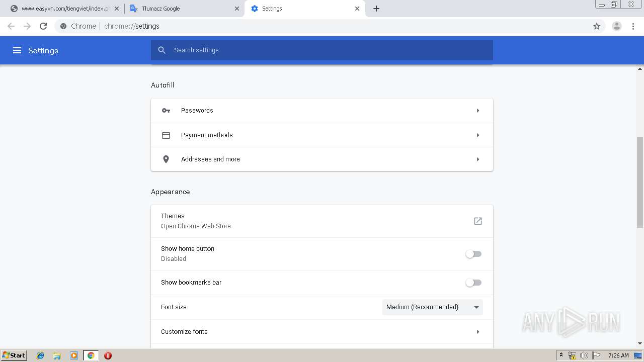This screenshot has height=362, width=644.
Task: Click the Addresses location pin icon
Action: [166, 159]
